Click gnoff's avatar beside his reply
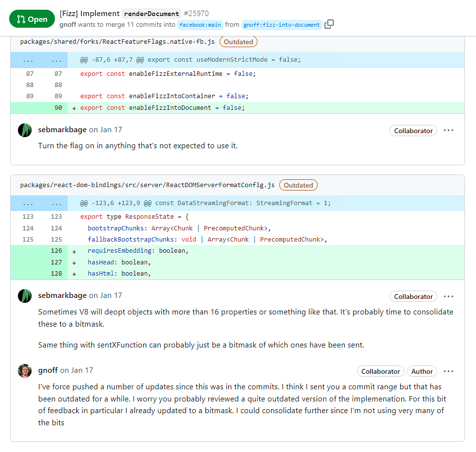476x452 pixels. point(25,371)
